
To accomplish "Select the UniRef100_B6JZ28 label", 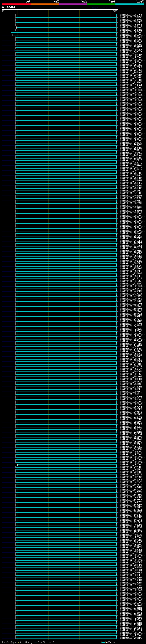I will (131, 266).
